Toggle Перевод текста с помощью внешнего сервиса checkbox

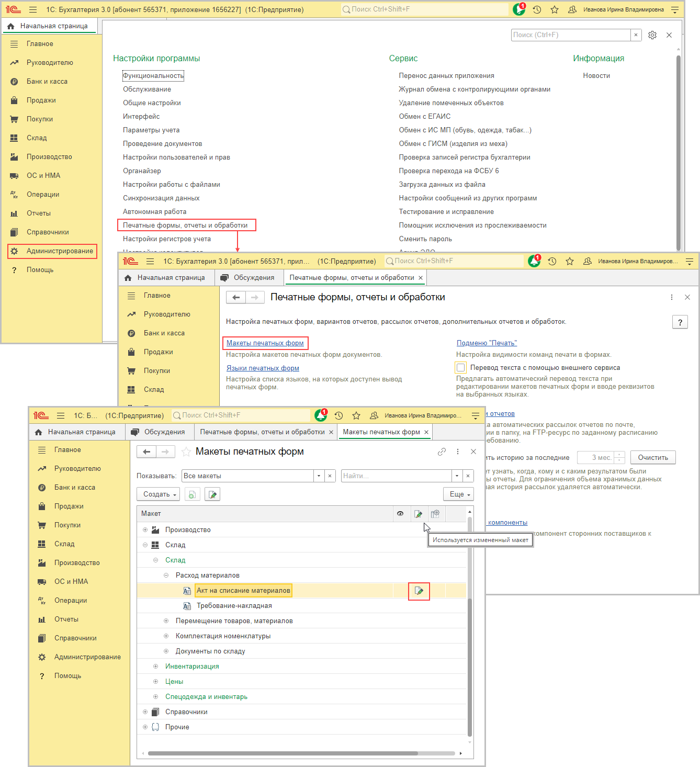tap(461, 368)
